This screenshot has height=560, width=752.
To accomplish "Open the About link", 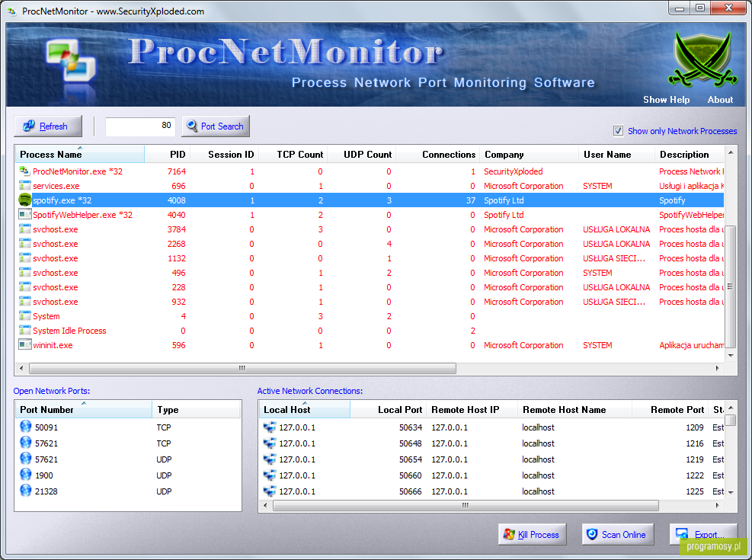I will (720, 100).
